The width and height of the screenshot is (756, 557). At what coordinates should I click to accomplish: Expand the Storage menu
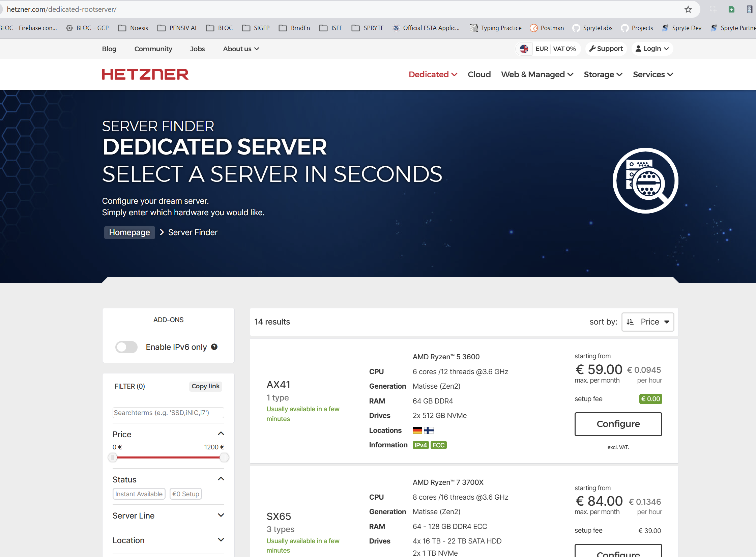pyautogui.click(x=603, y=75)
